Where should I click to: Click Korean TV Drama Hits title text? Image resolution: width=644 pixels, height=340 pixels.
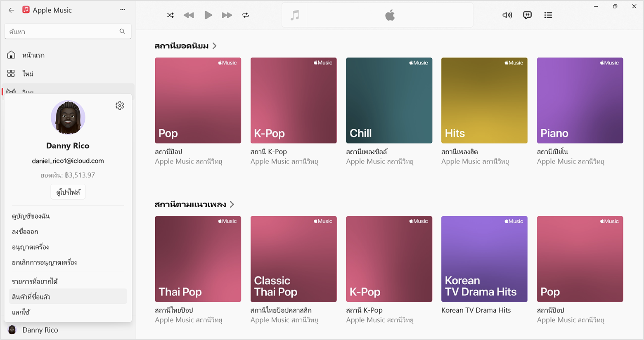pyautogui.click(x=476, y=310)
